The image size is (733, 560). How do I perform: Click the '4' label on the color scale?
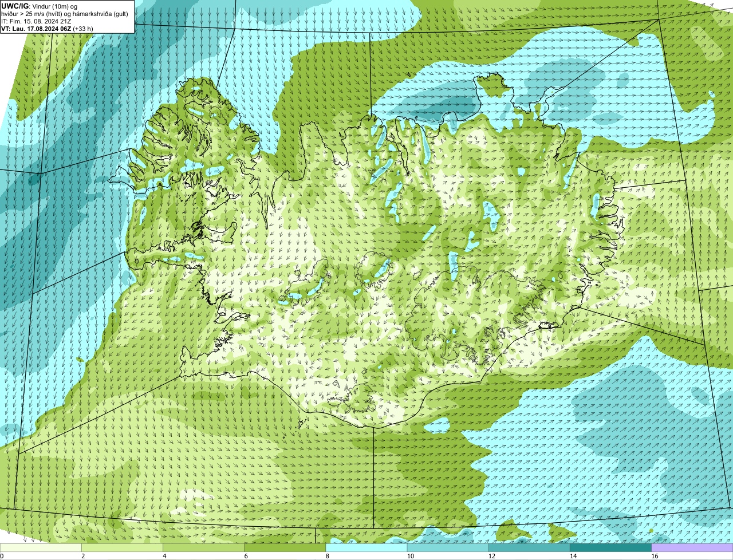pyautogui.click(x=164, y=556)
